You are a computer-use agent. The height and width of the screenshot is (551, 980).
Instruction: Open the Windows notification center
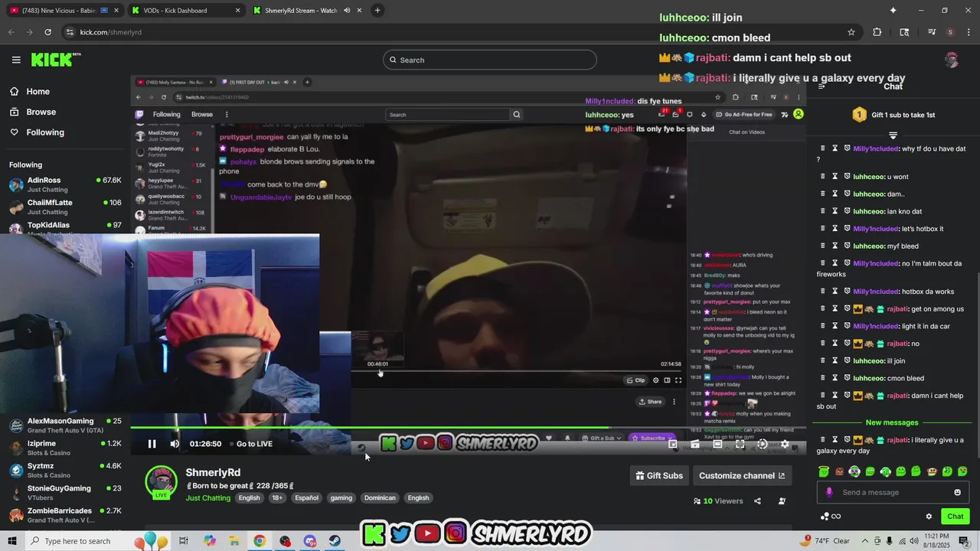pyautogui.click(x=964, y=541)
